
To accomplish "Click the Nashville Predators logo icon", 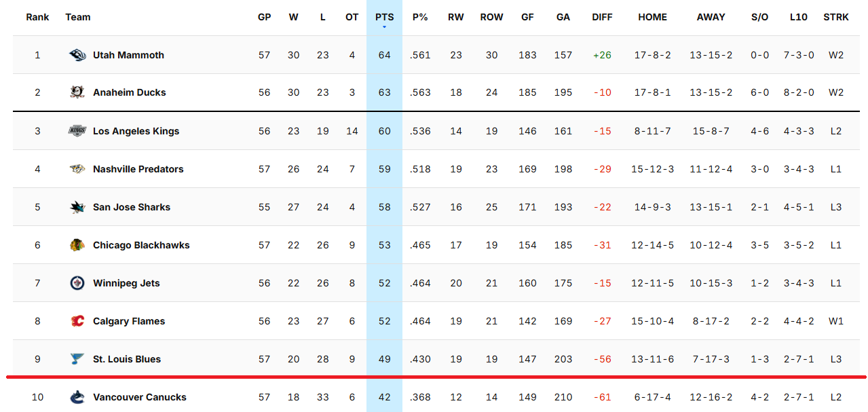I will [77, 169].
